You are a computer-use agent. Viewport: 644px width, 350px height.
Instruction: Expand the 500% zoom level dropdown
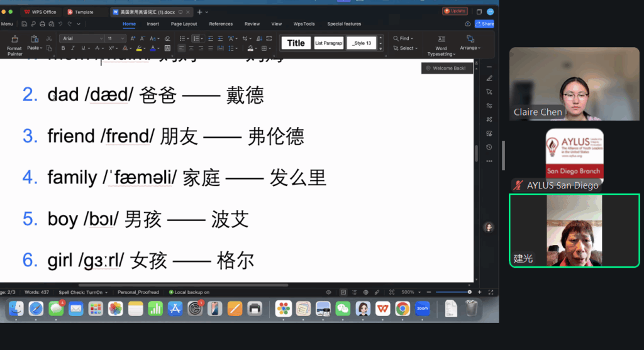(x=411, y=292)
